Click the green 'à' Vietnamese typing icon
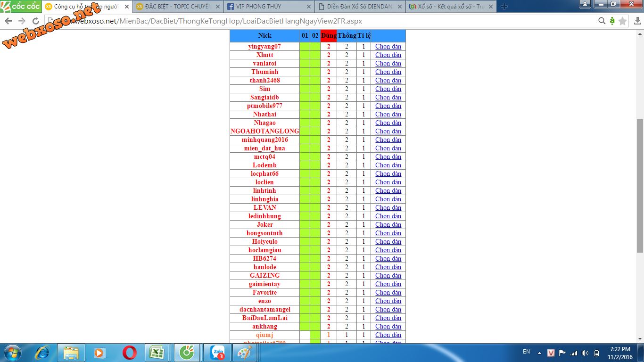644x362 pixels. [612, 21]
